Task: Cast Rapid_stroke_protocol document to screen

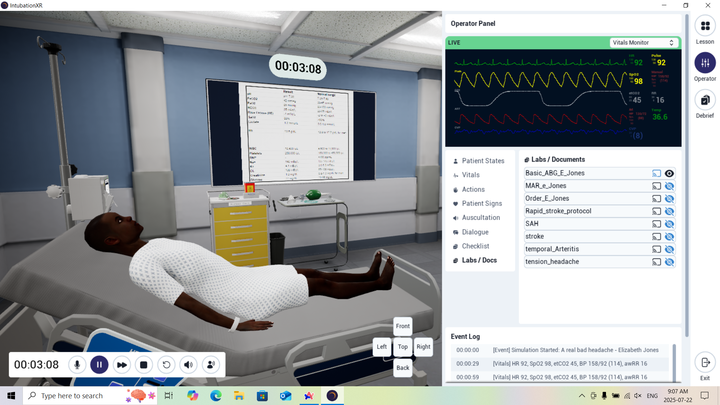Action: [657, 211]
